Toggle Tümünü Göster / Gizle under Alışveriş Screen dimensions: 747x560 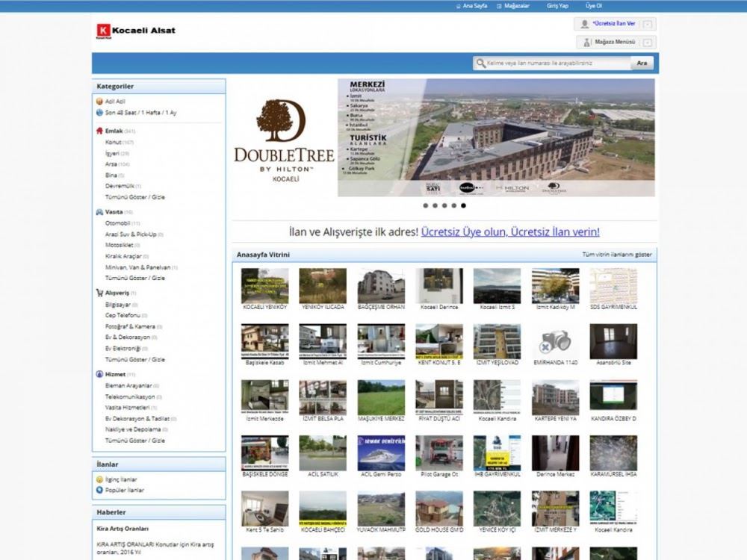coord(134,360)
